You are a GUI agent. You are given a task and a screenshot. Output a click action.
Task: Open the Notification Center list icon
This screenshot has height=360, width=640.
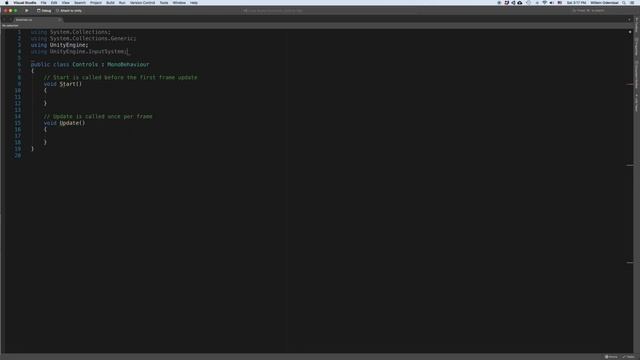[x=632, y=2]
